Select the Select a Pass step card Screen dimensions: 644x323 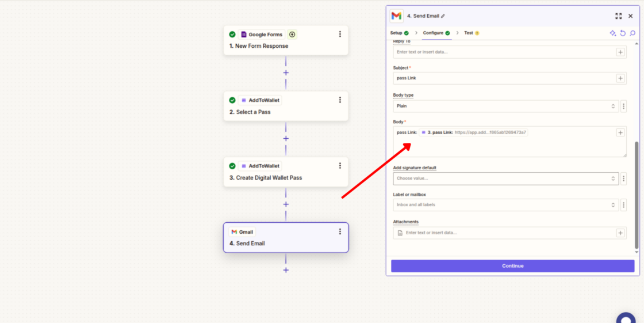pyautogui.click(x=286, y=106)
